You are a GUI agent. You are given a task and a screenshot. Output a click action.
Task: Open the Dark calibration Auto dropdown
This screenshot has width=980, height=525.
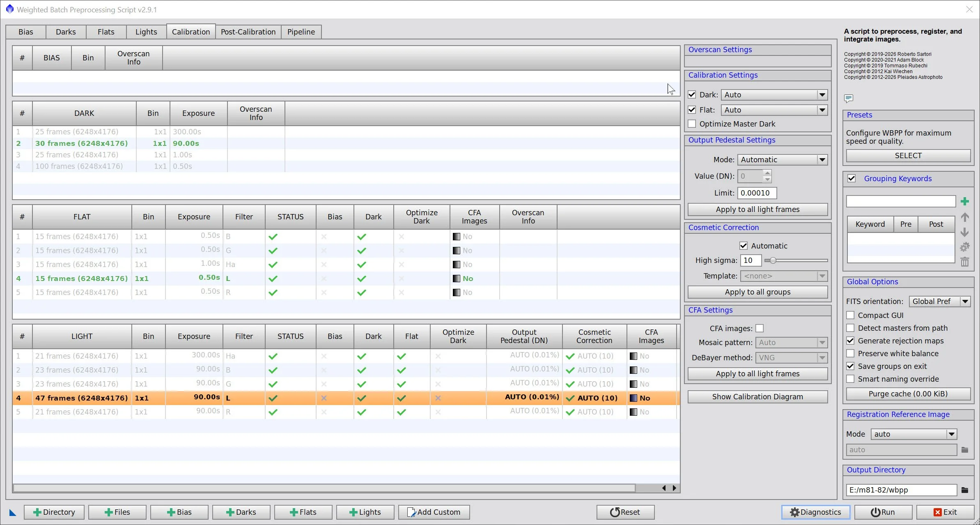pos(822,95)
